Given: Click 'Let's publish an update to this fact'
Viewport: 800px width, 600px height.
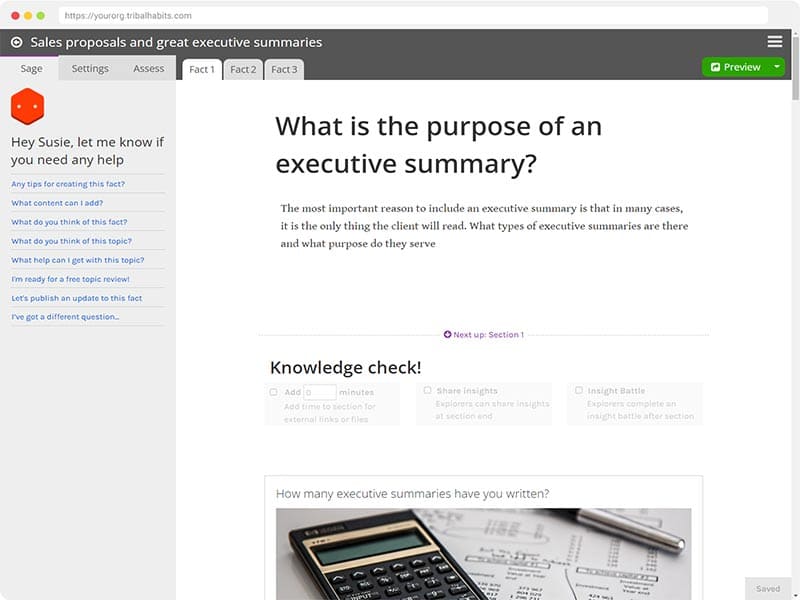Looking at the screenshot, I should [x=76, y=298].
